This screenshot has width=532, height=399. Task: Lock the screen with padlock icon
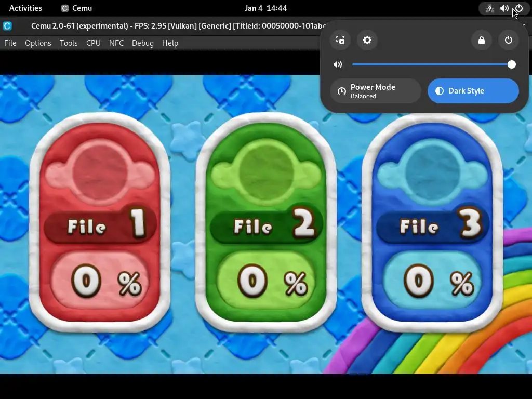pyautogui.click(x=482, y=40)
